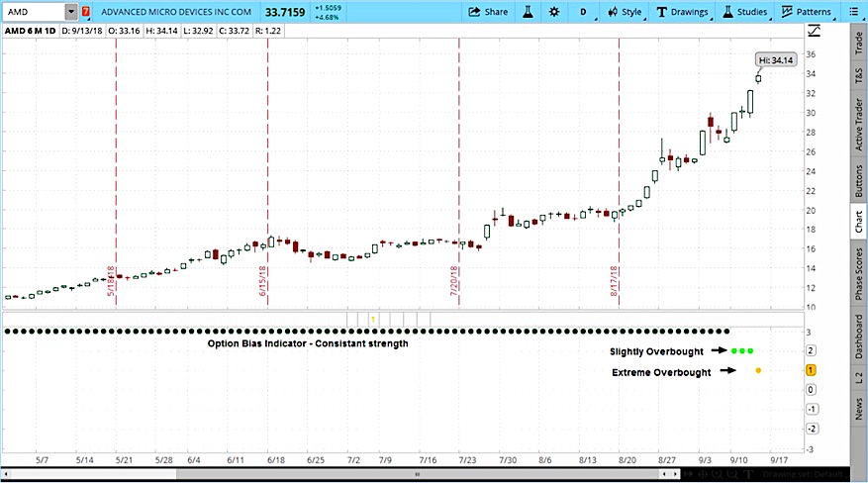The height and width of the screenshot is (483, 868).
Task: Click the highlighted value 1 on indicator axis
Action: (811, 370)
